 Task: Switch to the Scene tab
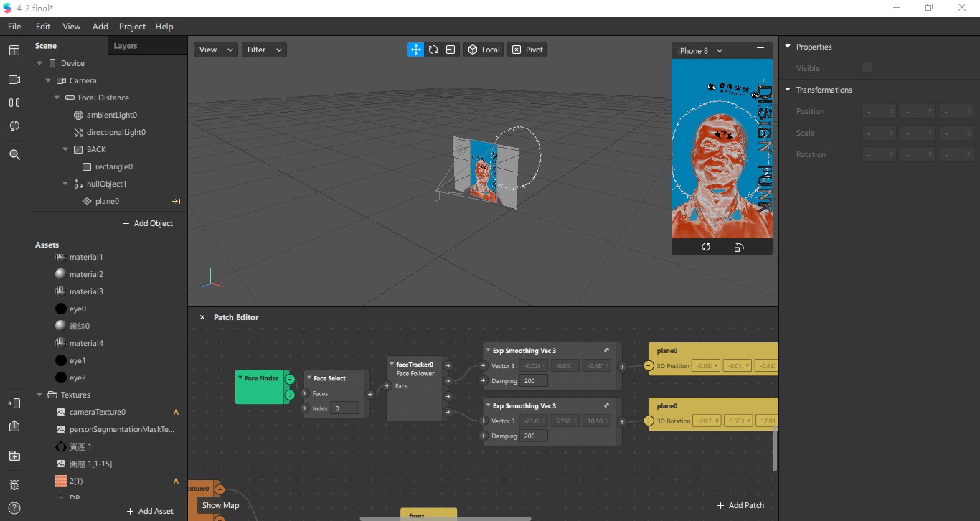coord(68,46)
